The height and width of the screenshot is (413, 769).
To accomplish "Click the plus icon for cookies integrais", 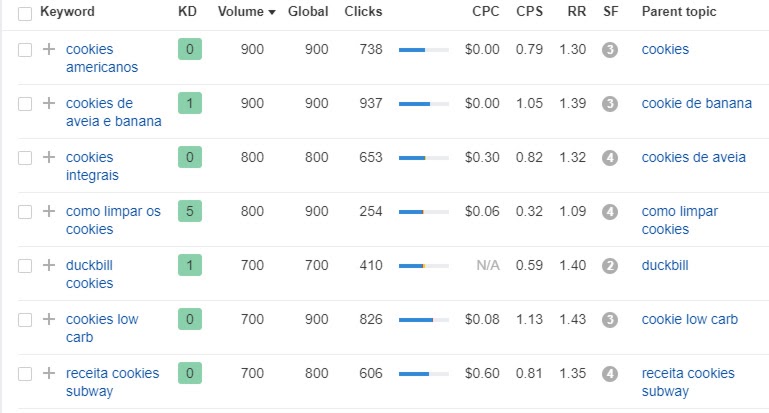I will (x=49, y=157).
